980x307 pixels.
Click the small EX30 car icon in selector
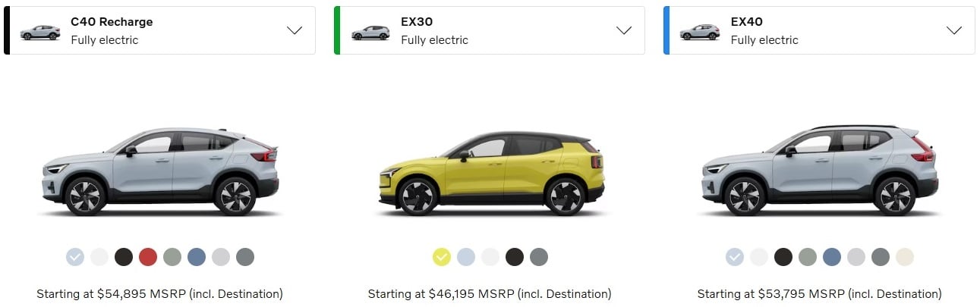tap(370, 32)
